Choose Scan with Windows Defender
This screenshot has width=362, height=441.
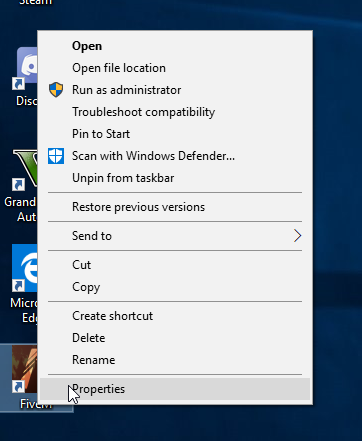(x=175, y=156)
